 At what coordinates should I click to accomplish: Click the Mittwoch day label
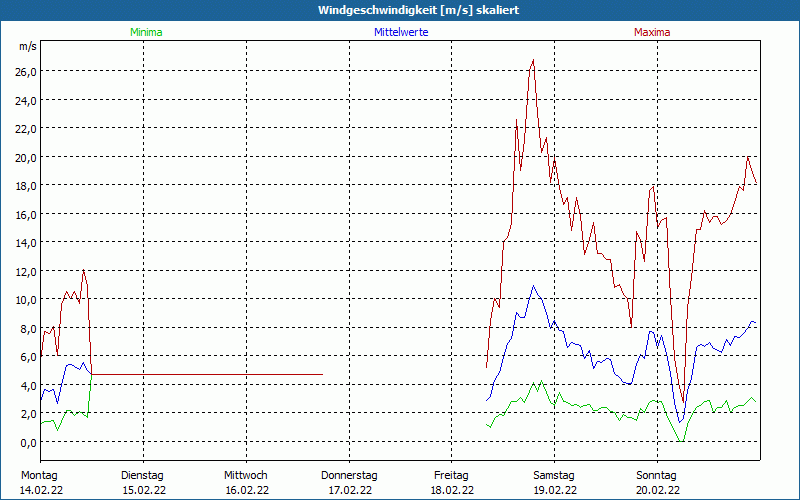[x=246, y=475]
